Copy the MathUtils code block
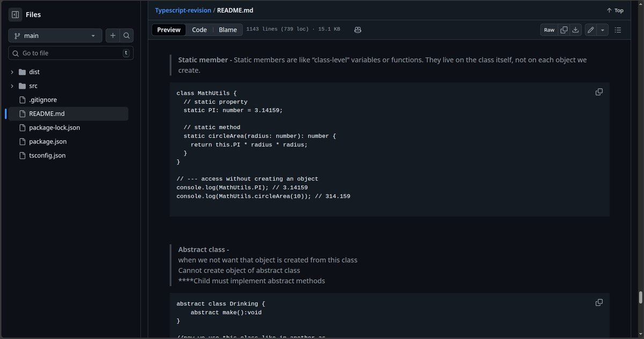Image resolution: width=644 pixels, height=339 pixels. tap(598, 92)
